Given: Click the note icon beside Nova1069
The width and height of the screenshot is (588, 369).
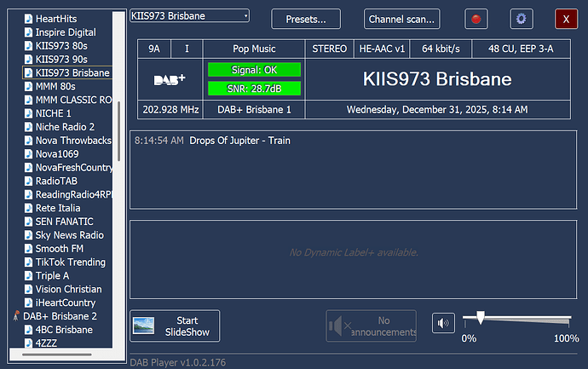Looking at the screenshot, I should click(x=28, y=153).
